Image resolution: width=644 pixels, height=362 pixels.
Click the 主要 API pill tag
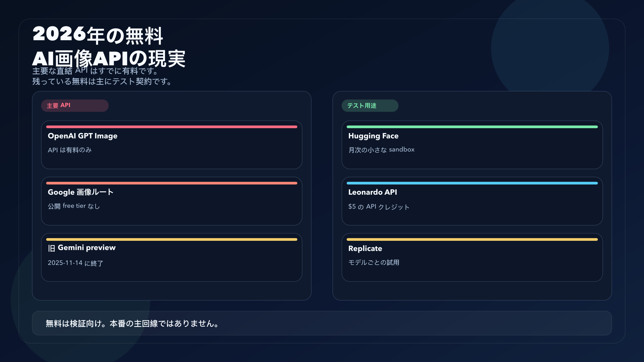point(75,106)
